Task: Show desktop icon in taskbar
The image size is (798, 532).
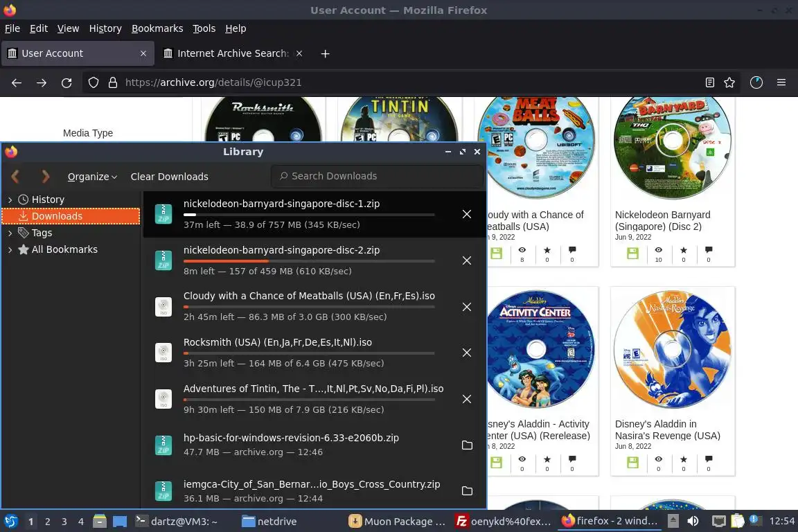Action: tap(120, 522)
